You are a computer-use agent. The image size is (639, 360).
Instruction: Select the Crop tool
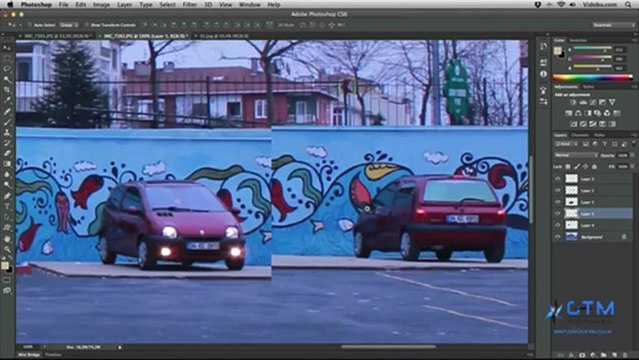click(x=7, y=90)
